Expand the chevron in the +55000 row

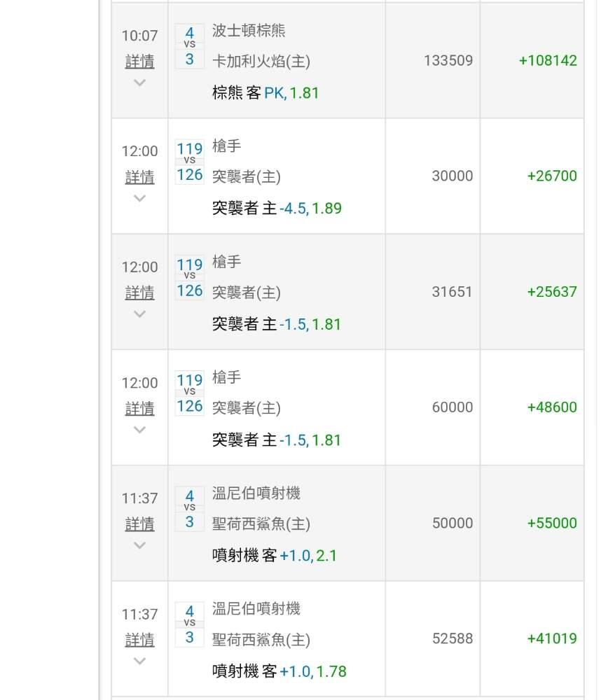[x=139, y=545]
